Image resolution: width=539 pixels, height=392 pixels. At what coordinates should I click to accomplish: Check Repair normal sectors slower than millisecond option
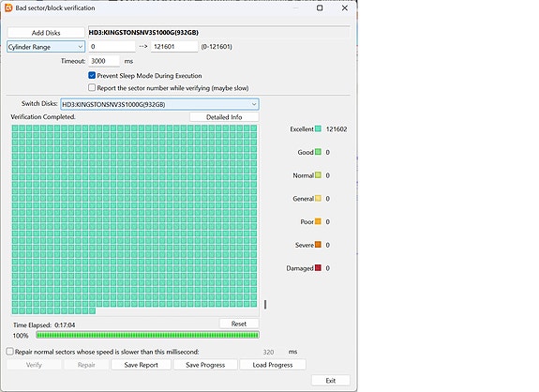pos(10,352)
